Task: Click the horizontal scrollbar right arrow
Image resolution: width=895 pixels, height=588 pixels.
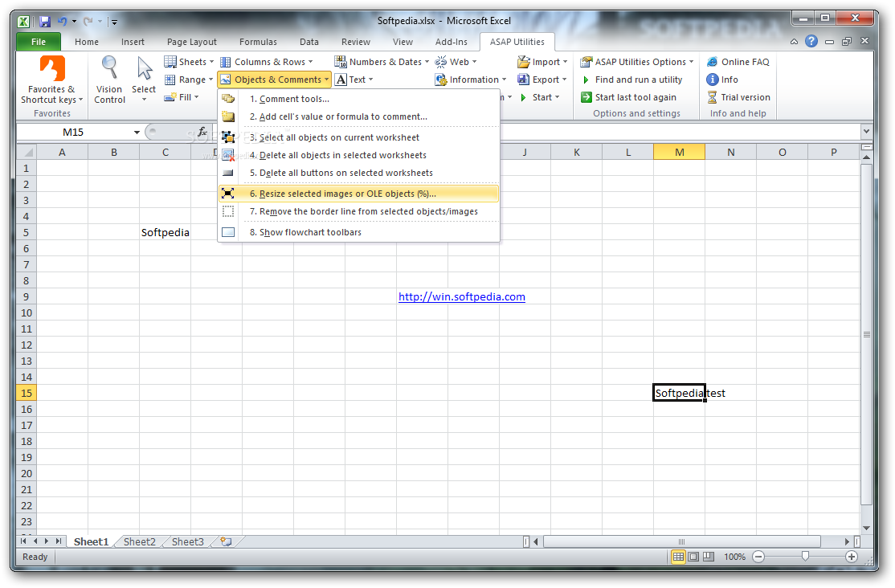Action: coord(847,541)
